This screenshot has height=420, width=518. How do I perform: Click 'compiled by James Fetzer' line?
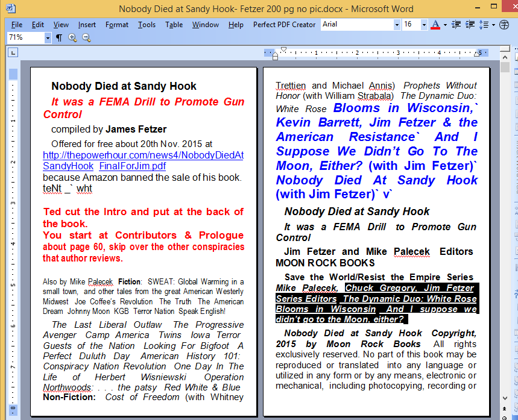(109, 129)
